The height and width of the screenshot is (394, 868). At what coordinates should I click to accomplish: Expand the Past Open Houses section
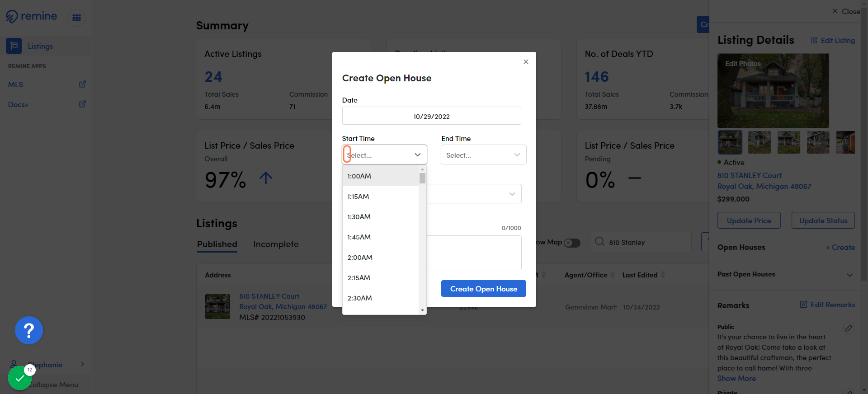850,275
